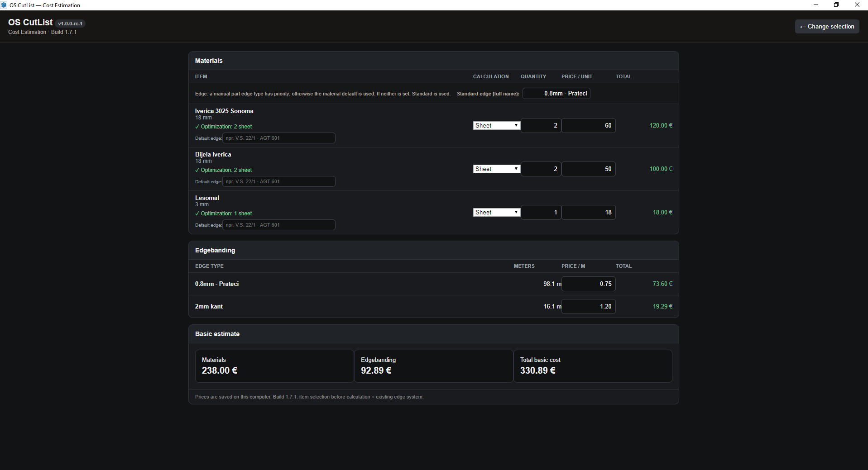This screenshot has height=470, width=868.
Task: Edit quantity field for Iverica 3025 Sonoma
Action: 541,125
